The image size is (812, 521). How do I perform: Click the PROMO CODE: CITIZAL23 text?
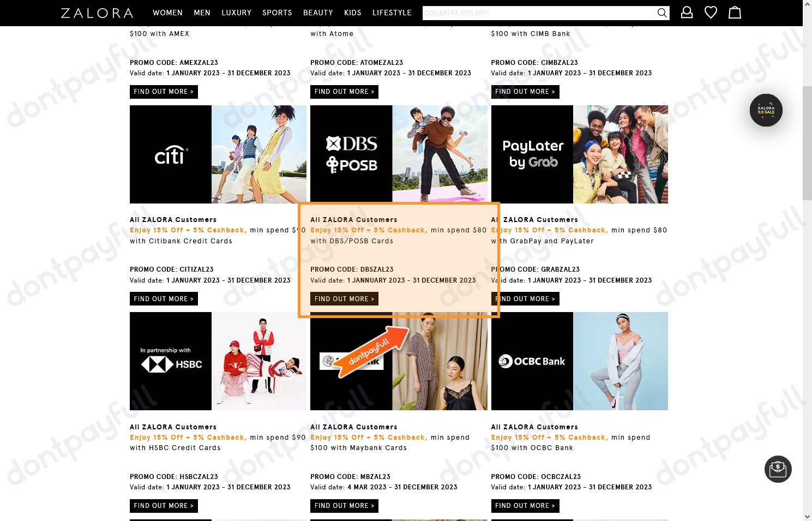(172, 270)
